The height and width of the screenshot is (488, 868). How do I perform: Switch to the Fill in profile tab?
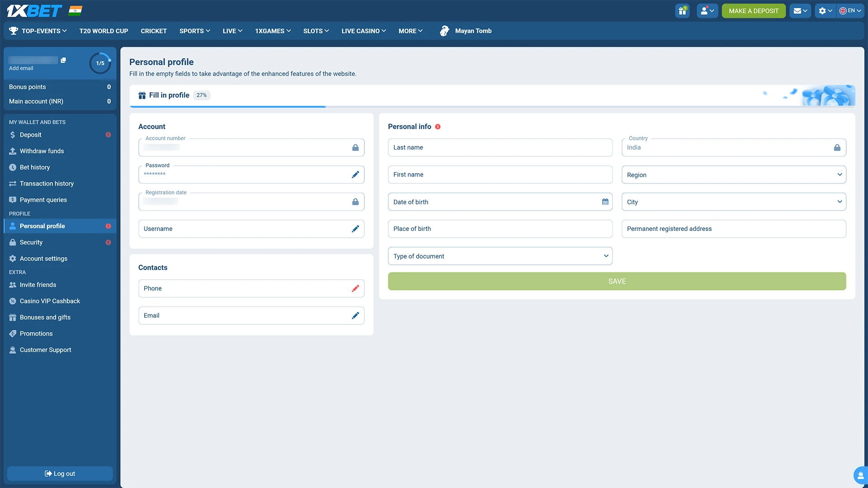coord(169,95)
